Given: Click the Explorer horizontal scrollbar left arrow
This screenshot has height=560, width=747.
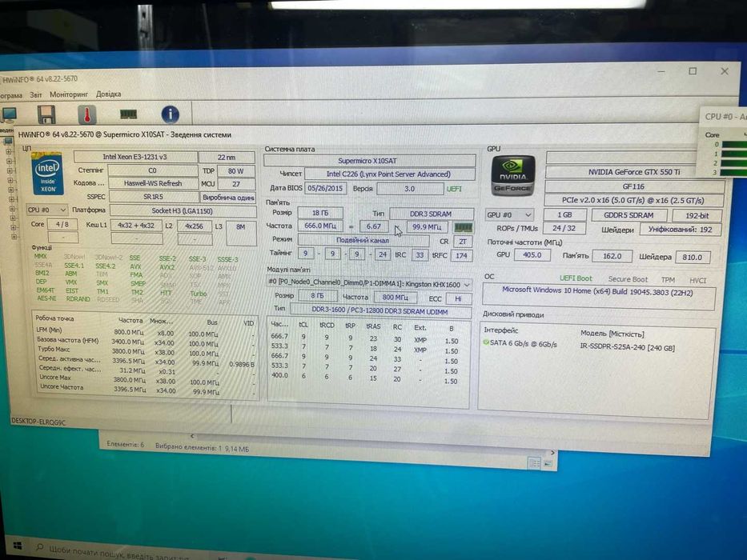Looking at the screenshot, I should point(192,436).
